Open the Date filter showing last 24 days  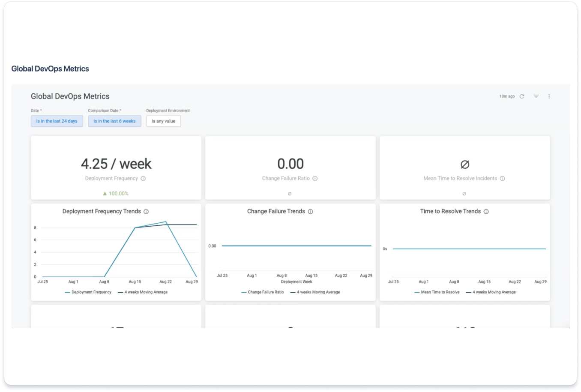click(57, 121)
